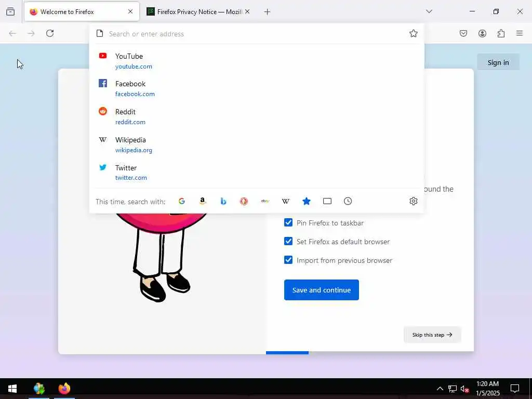The image size is (532, 399).
Task: Select the Reddit suggestion
Action: tap(257, 116)
